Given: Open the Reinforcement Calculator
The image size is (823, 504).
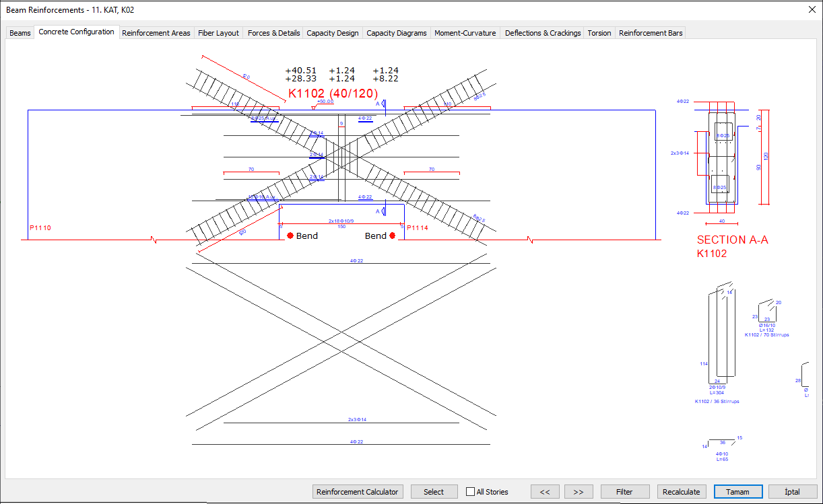Looking at the screenshot, I should click(358, 491).
